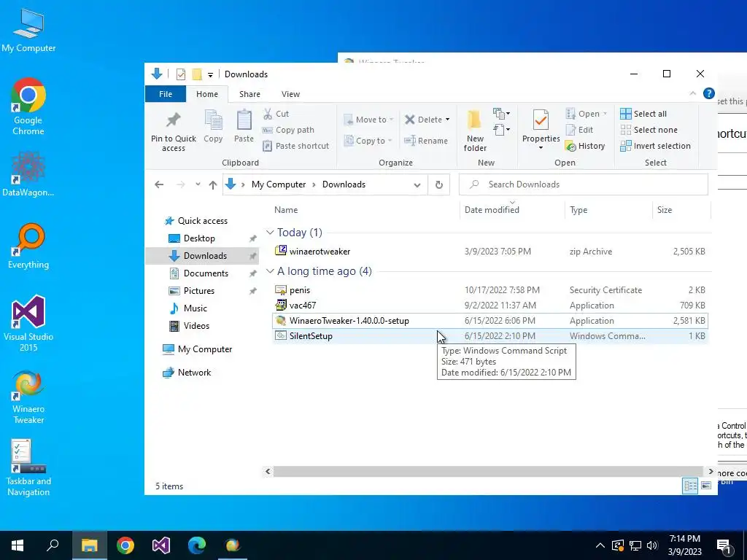
Task: Select DataWagon desktop shortcut
Action: 28,174
